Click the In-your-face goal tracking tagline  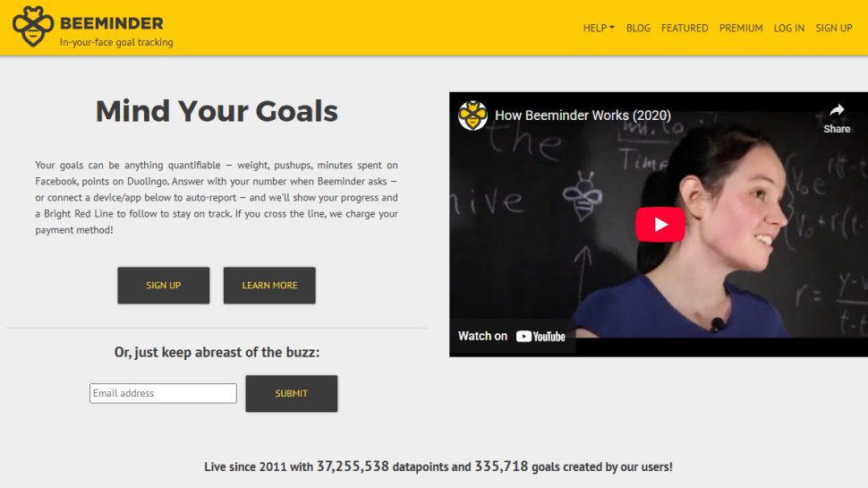click(x=116, y=42)
